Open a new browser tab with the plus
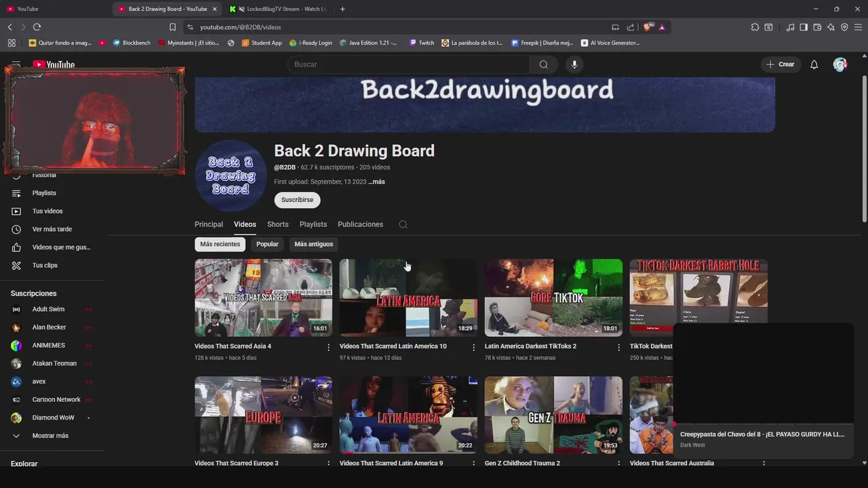The height and width of the screenshot is (488, 868). 342,9
